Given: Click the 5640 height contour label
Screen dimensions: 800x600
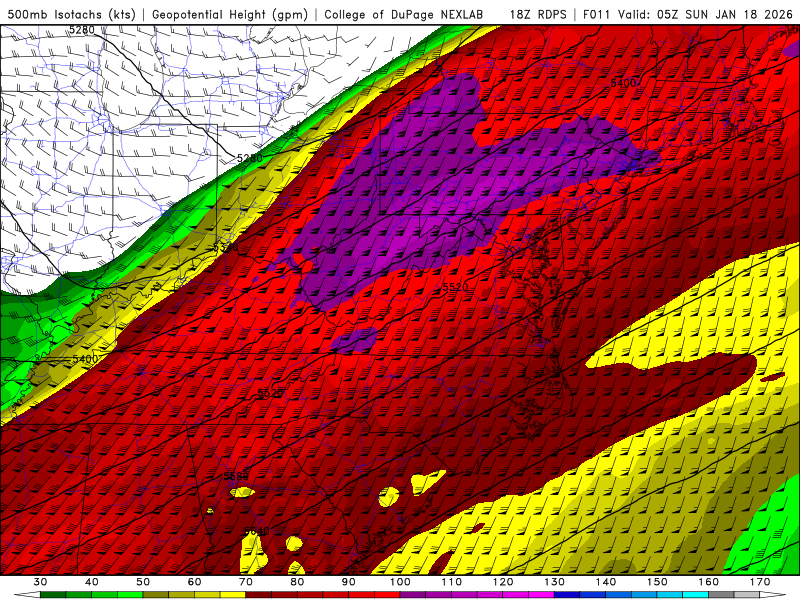Looking at the screenshot, I should 257,531.
